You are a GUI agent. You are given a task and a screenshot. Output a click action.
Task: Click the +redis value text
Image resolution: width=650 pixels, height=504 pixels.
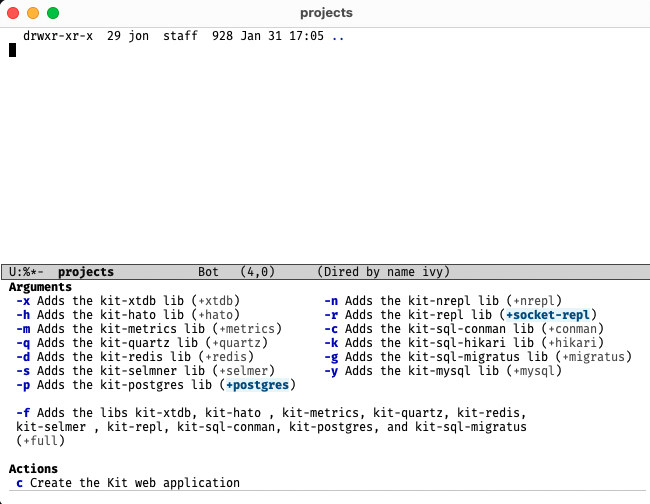226,357
